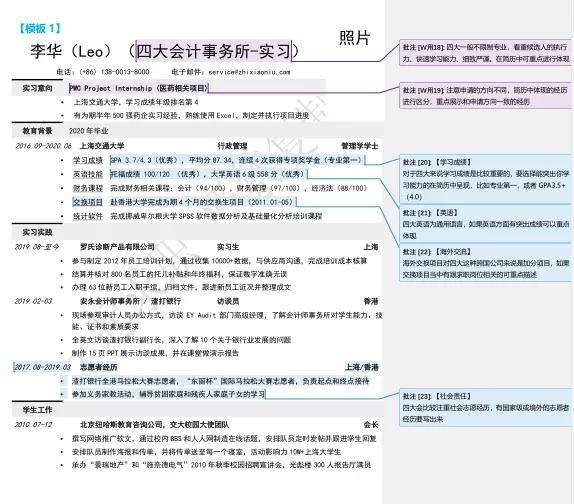Click the 【模板 1】 heading label

(x=40, y=29)
